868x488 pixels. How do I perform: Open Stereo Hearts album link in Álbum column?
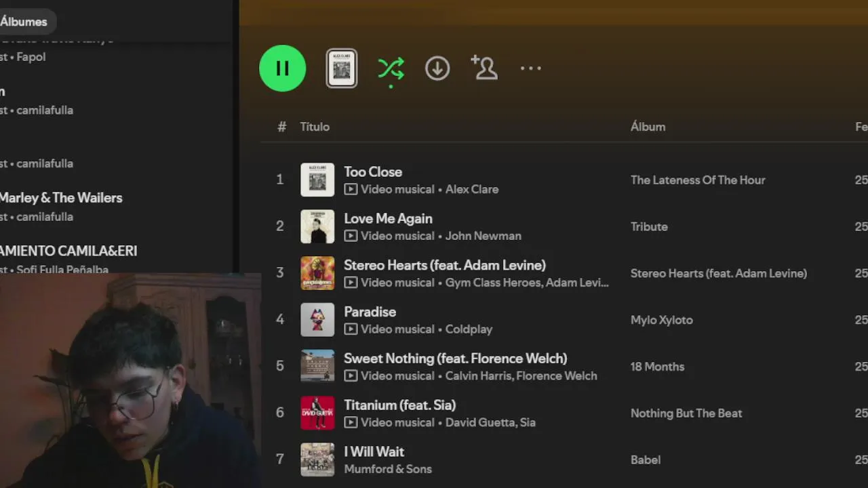click(719, 274)
